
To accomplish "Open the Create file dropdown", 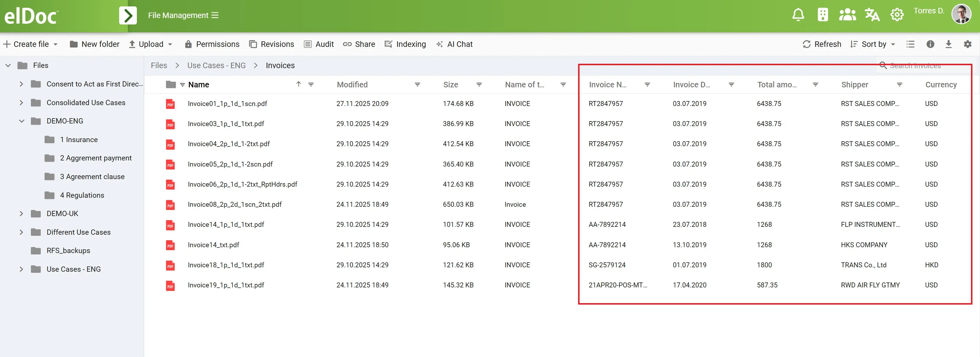I will coord(31,44).
